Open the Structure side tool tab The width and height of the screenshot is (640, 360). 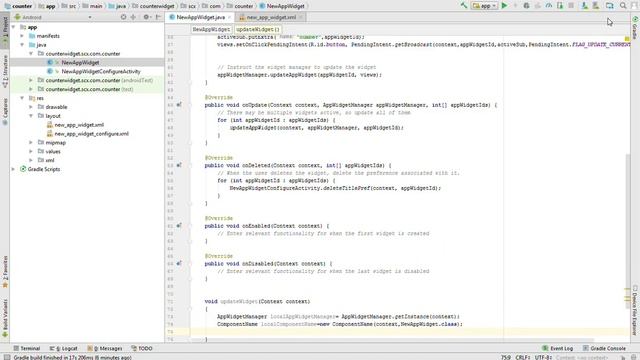(x=5, y=71)
